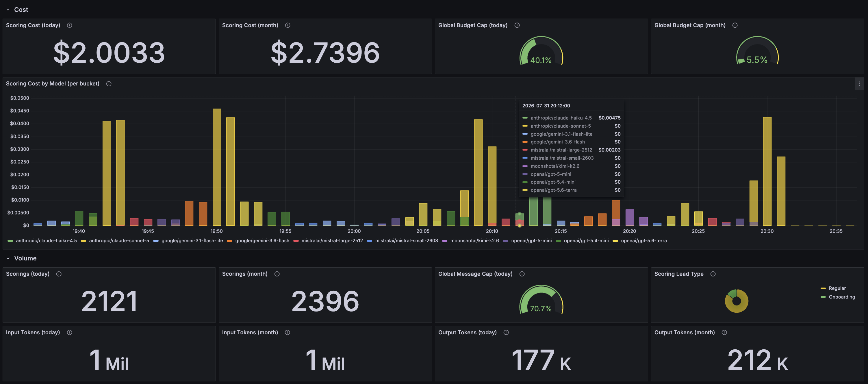Viewport: 868px width, 384px height.
Task: Show info for Input Tokens (month)
Action: (287, 333)
